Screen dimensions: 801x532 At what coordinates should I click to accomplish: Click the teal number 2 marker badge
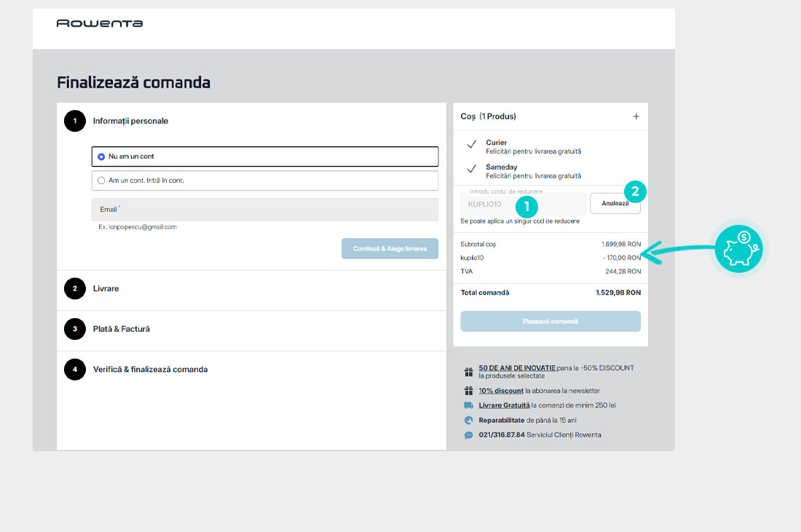click(x=635, y=191)
